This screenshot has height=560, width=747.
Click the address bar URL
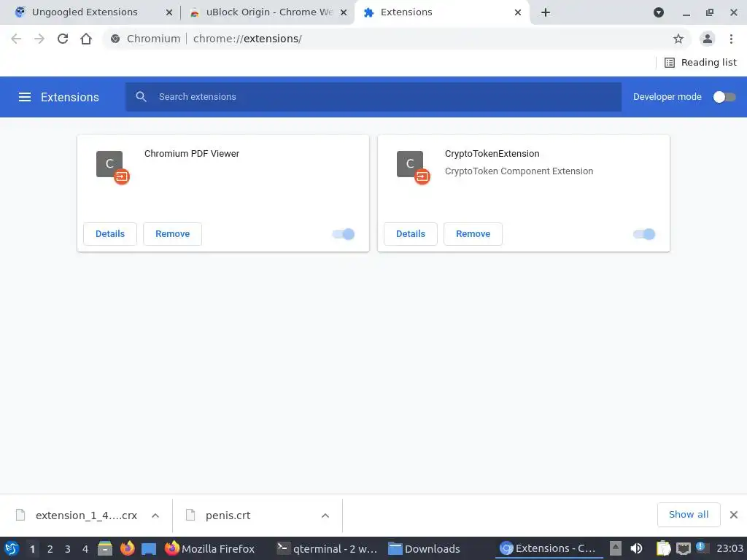(247, 39)
